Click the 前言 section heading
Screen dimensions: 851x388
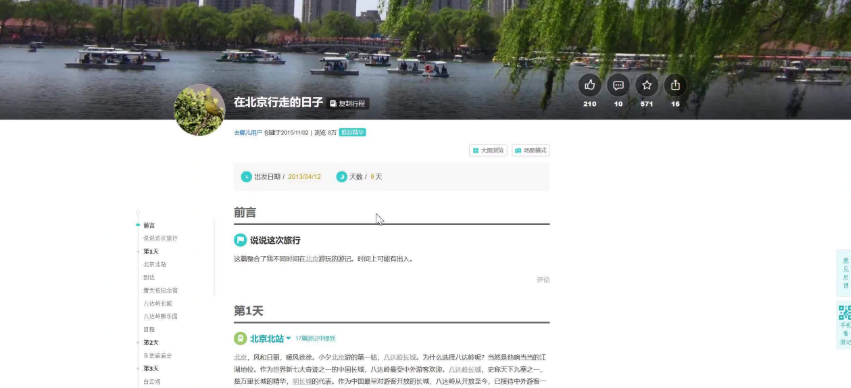(245, 213)
